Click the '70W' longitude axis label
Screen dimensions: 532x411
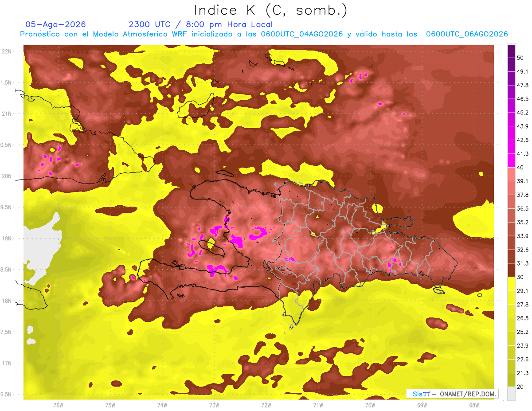coord(370,405)
